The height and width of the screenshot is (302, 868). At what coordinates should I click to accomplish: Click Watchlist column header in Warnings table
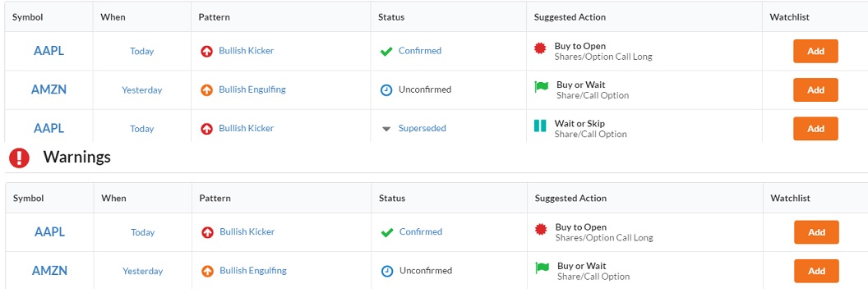coord(791,198)
